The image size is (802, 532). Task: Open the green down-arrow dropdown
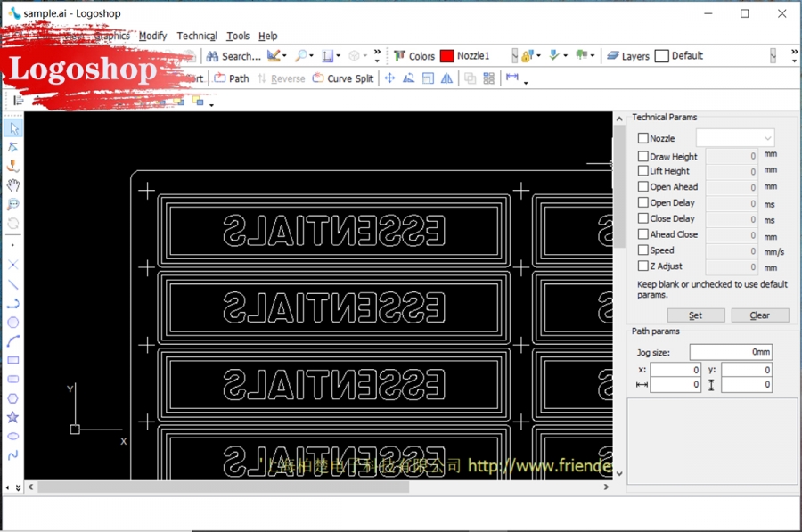coord(565,56)
